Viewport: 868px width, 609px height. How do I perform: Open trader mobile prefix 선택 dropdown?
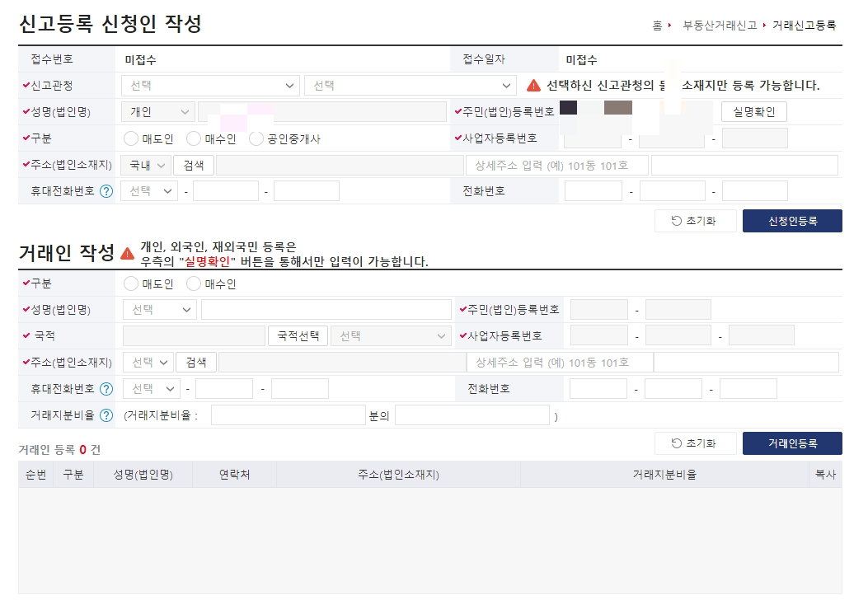151,389
